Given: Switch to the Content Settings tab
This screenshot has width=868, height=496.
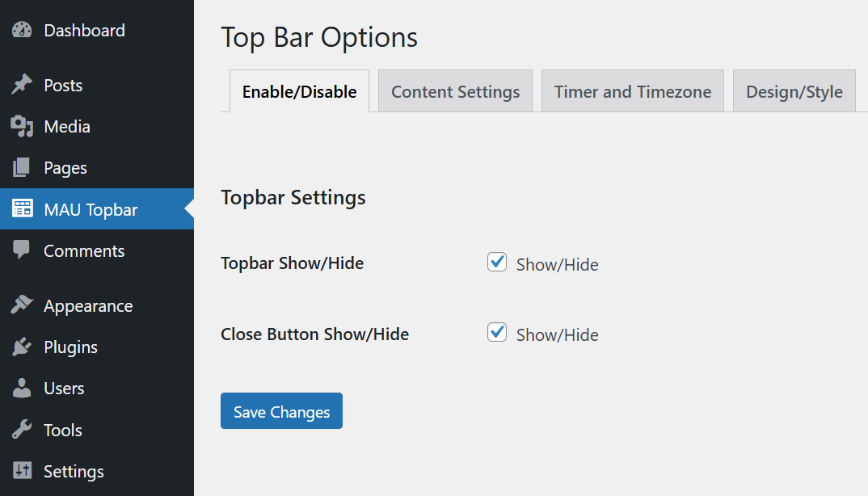Looking at the screenshot, I should [456, 91].
